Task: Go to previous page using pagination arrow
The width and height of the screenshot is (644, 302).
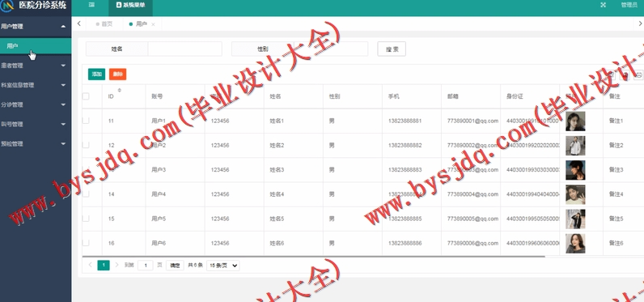Action: [x=90, y=265]
